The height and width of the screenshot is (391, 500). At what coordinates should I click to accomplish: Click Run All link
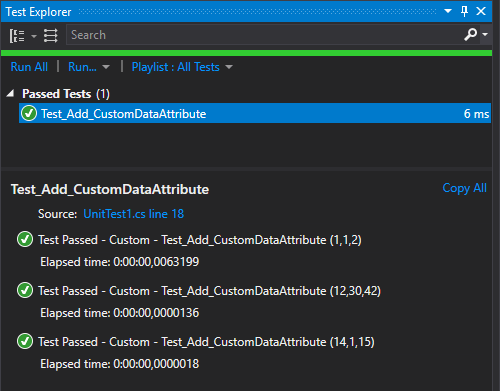pyautogui.click(x=29, y=67)
